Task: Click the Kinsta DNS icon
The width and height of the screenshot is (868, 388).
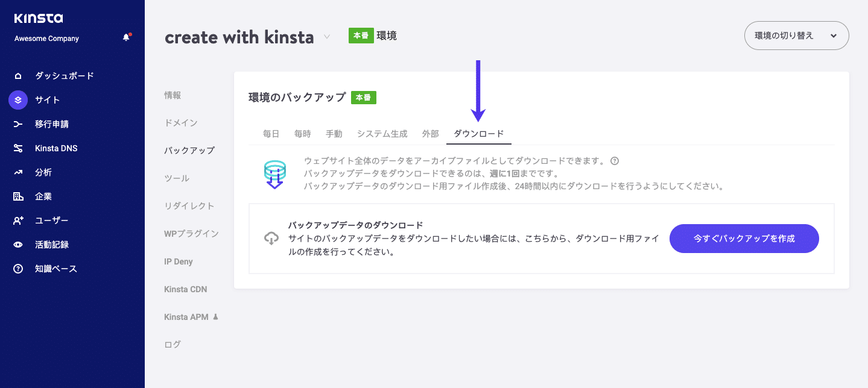Action: 17,148
